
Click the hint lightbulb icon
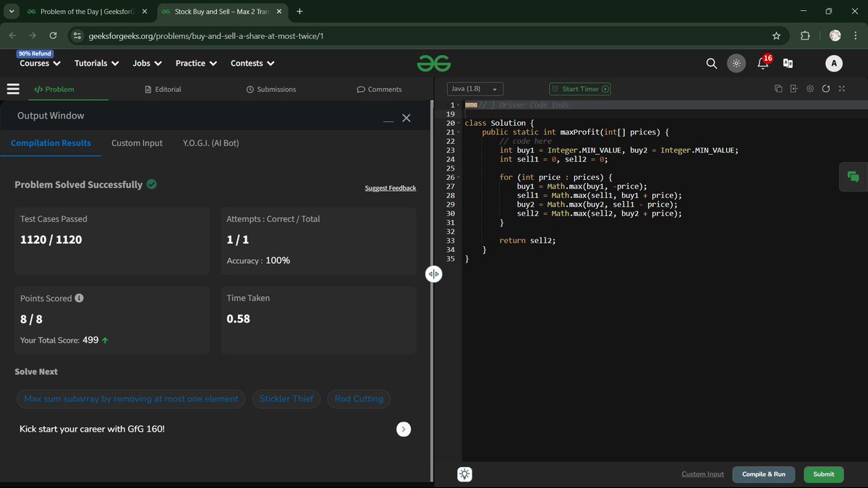click(x=464, y=474)
